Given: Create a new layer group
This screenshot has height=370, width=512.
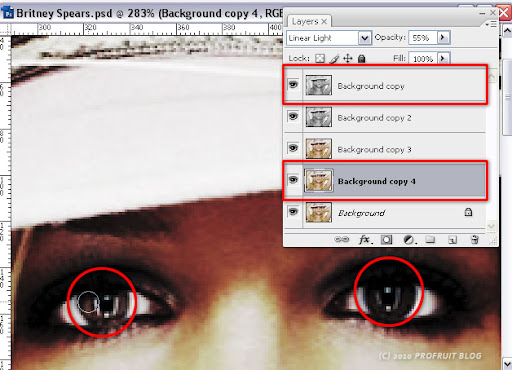Looking at the screenshot, I should (430, 239).
